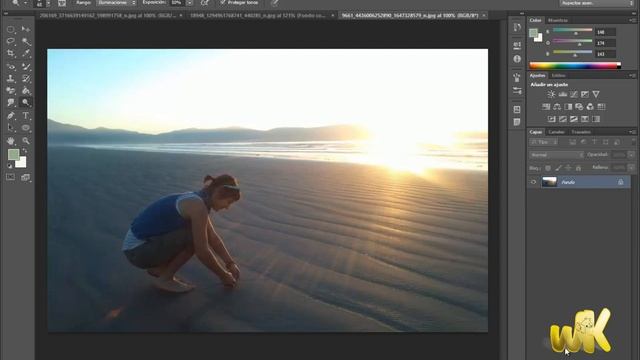
Task: Select the Path Selection arrow tool
Action: (11, 128)
